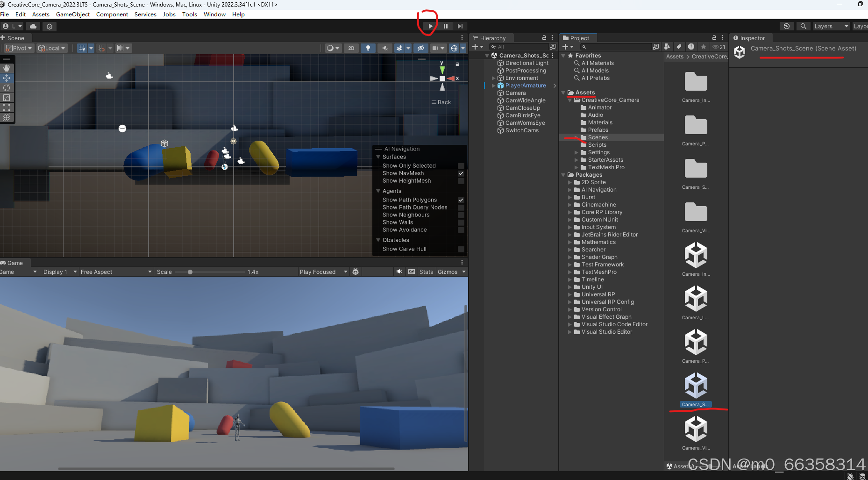This screenshot has width=868, height=480.
Task: Select the Hand tool in Scene view
Action: coord(7,68)
